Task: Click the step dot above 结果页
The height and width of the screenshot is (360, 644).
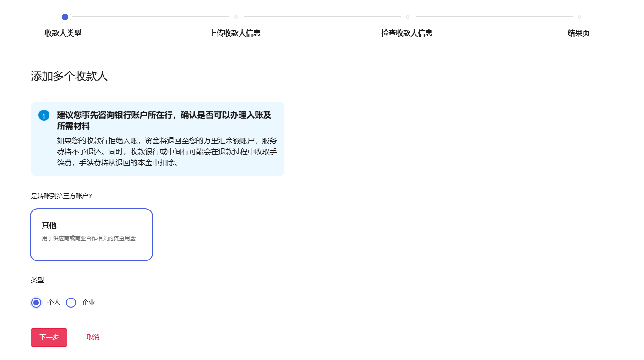Action: (x=579, y=17)
